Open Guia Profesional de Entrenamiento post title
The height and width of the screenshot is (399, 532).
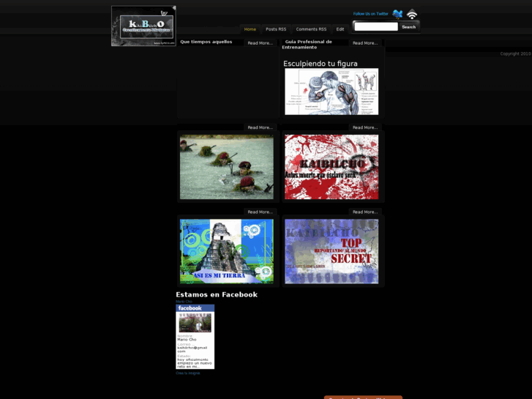pyautogui.click(x=307, y=45)
